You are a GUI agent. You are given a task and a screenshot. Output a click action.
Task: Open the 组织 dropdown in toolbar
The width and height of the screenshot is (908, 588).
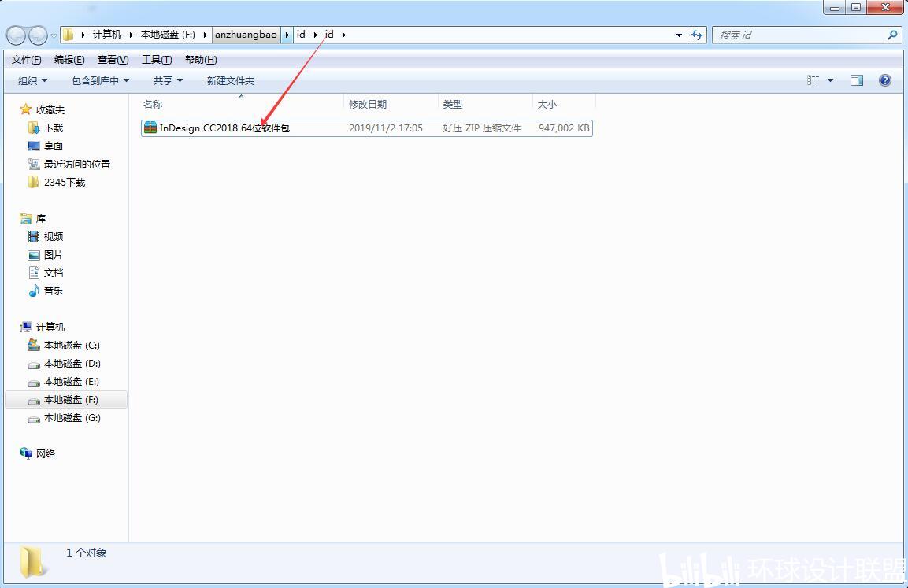(32, 80)
